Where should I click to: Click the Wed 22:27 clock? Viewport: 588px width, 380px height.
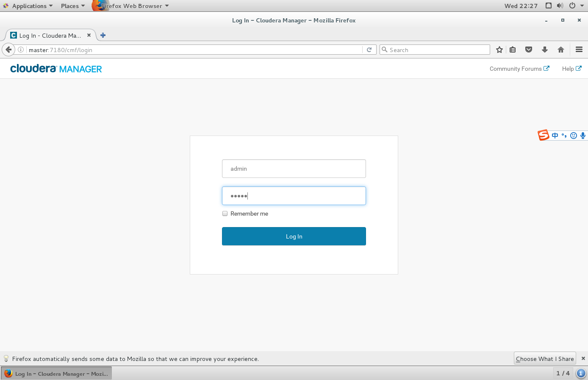521,6
